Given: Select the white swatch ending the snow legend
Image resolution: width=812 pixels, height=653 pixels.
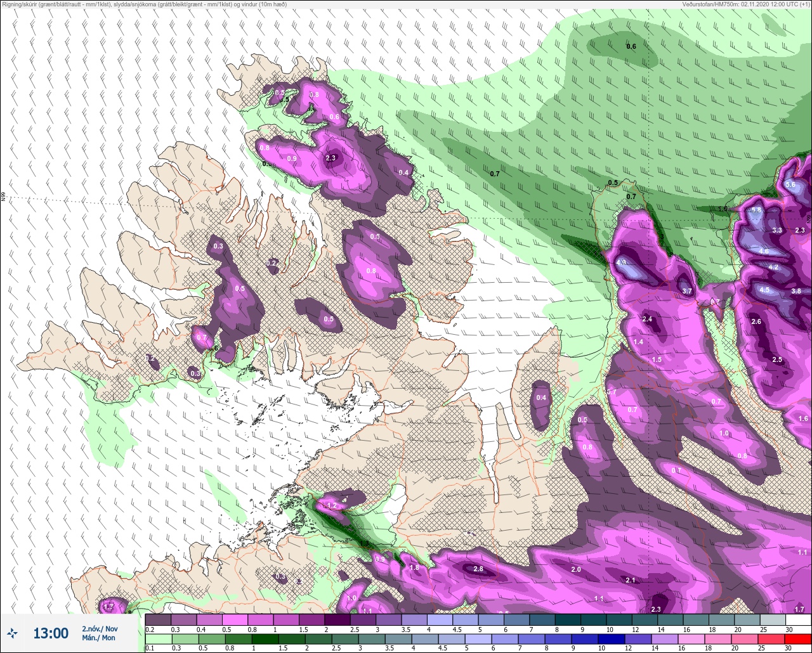Looking at the screenshot, I should 797,619.
